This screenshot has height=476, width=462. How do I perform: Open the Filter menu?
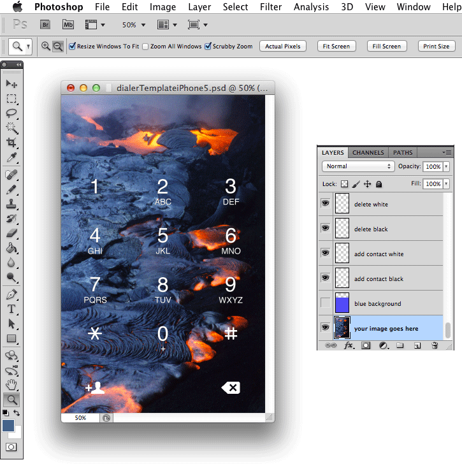pos(271,6)
